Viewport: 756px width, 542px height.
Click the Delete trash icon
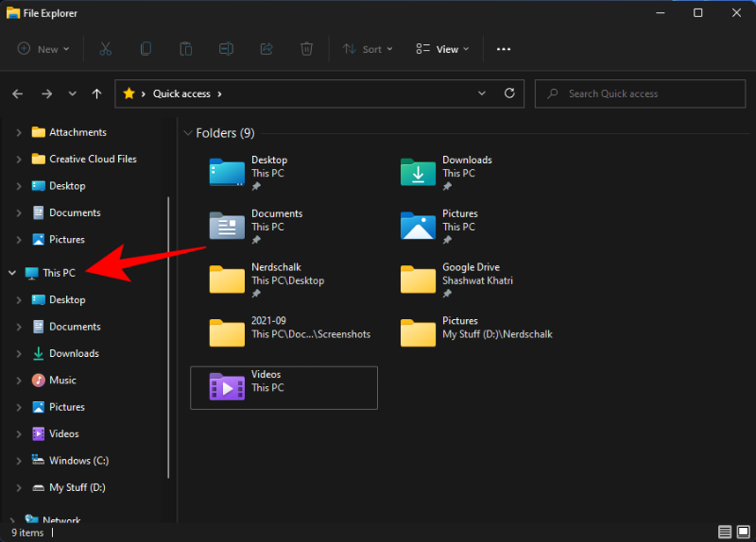(x=306, y=49)
